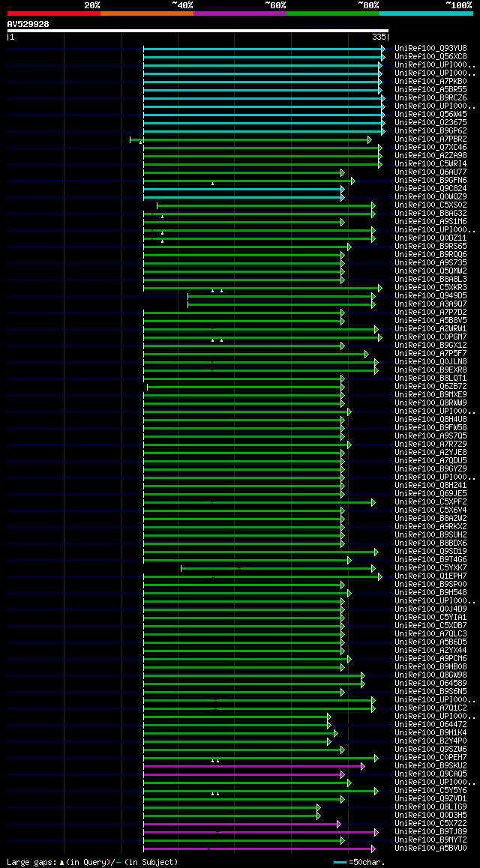Select the UniRef100_Q8LIG9 hit name
The width and height of the screenshot is (480, 868).
pyautogui.click(x=430, y=807)
